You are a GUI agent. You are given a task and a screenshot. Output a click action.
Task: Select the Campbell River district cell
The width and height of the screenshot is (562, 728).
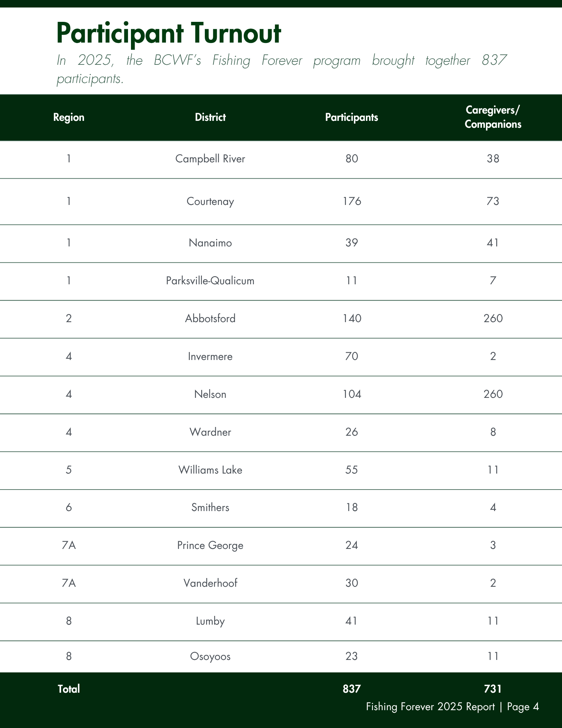[x=210, y=159]
